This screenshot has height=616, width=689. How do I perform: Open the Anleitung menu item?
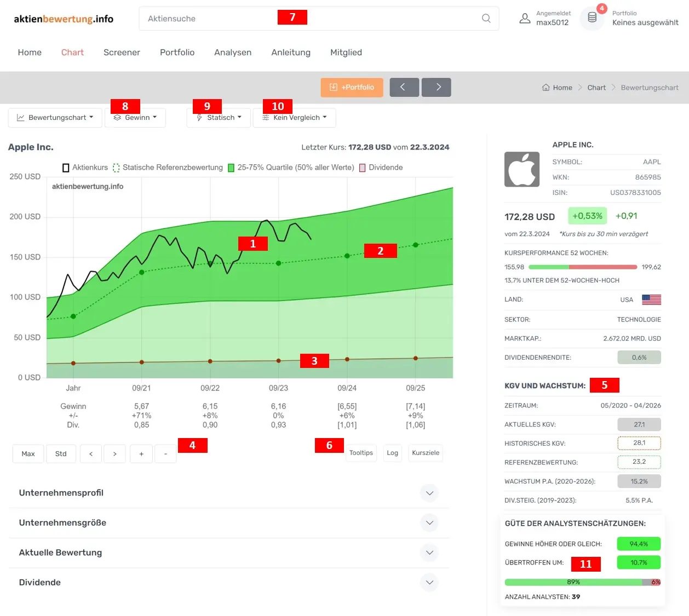(291, 53)
